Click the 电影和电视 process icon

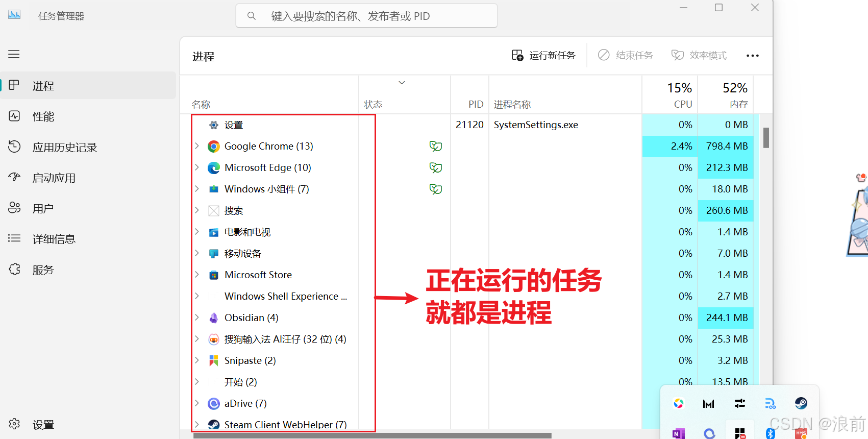[214, 232]
